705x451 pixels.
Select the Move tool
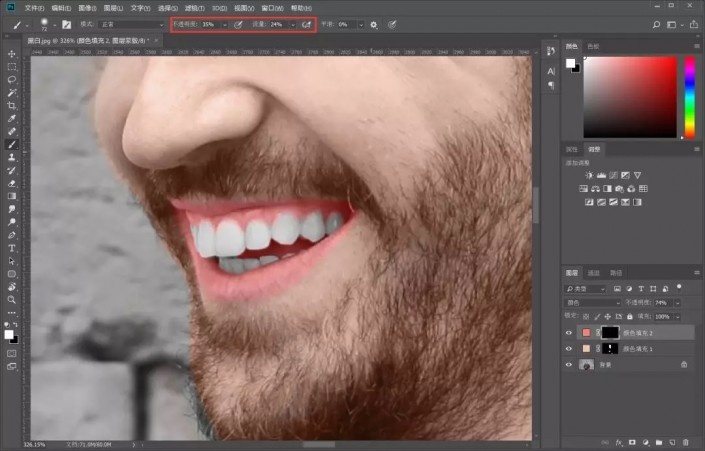12,53
